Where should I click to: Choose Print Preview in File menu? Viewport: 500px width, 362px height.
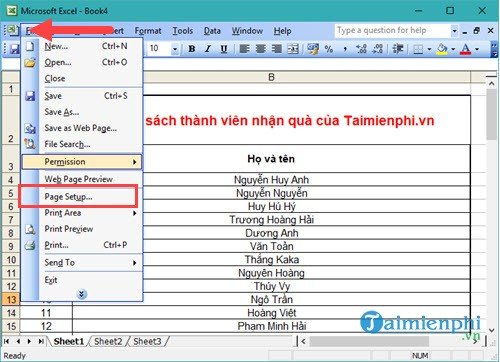pos(82,229)
